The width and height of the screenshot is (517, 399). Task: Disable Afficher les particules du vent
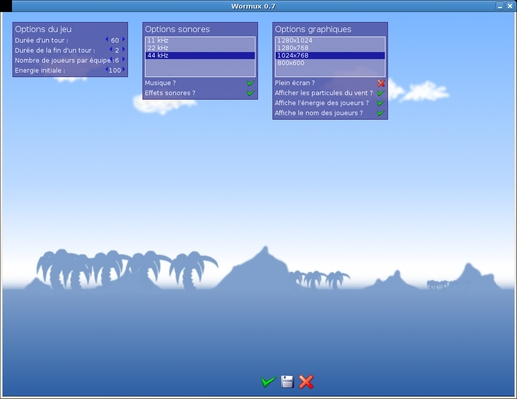coord(381,93)
